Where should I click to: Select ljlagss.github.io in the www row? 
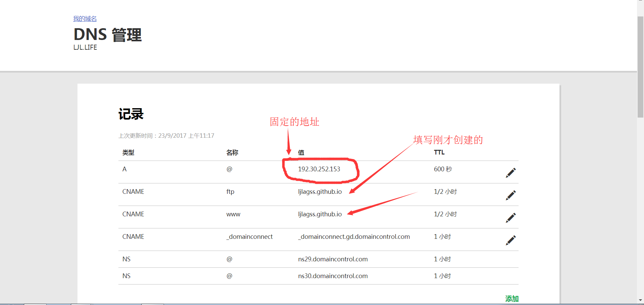[x=320, y=214]
